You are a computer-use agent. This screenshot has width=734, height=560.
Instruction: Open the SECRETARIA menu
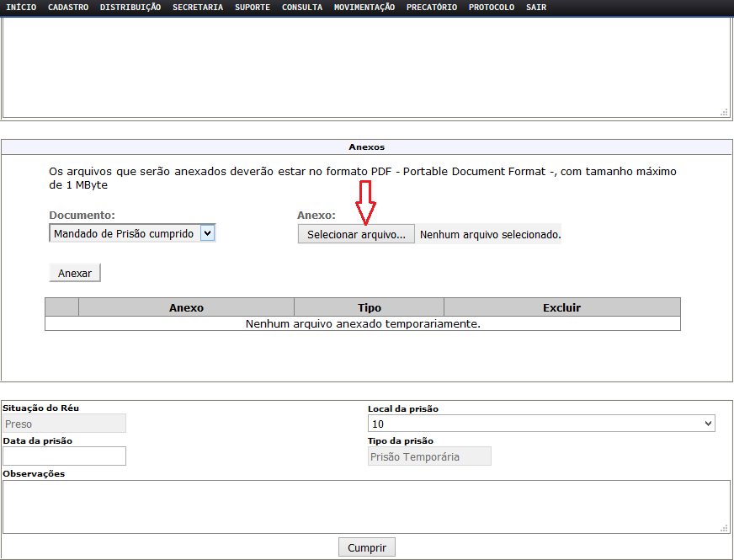198,8
